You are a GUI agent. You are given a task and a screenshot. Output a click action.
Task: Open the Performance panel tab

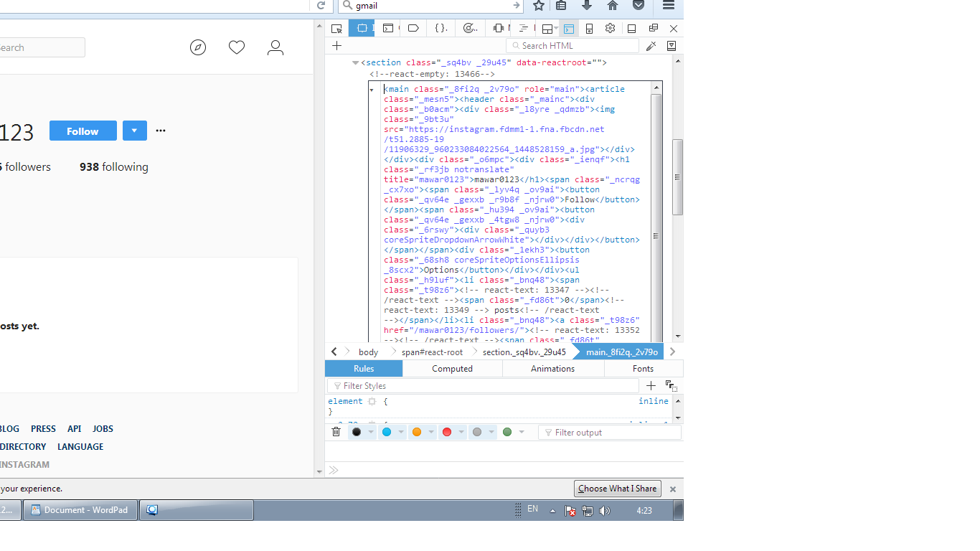(x=471, y=29)
